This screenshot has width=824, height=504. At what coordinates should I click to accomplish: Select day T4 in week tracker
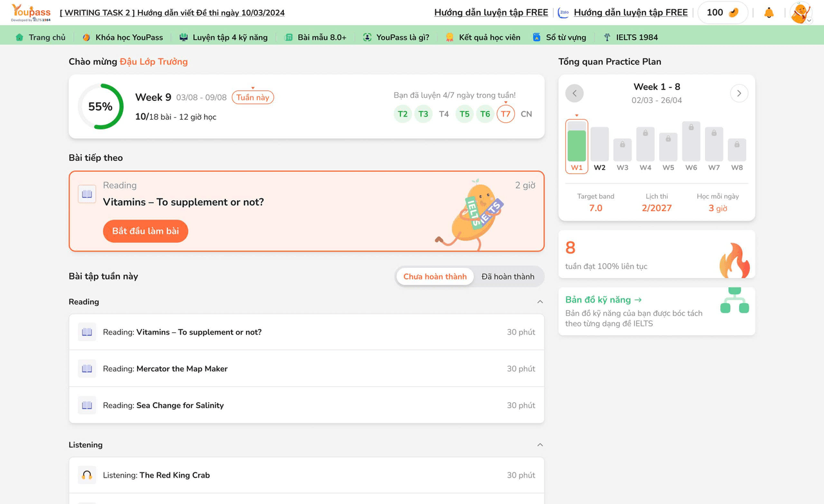[x=444, y=114]
